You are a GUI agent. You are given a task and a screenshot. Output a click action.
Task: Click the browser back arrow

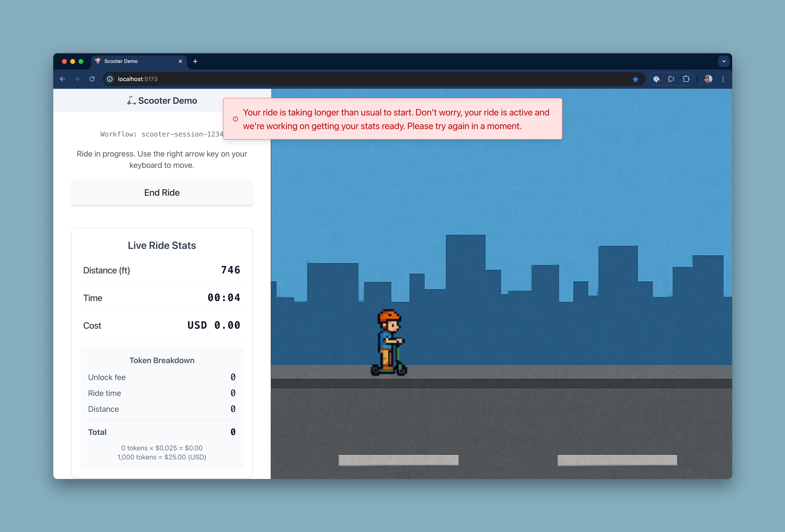click(x=63, y=79)
